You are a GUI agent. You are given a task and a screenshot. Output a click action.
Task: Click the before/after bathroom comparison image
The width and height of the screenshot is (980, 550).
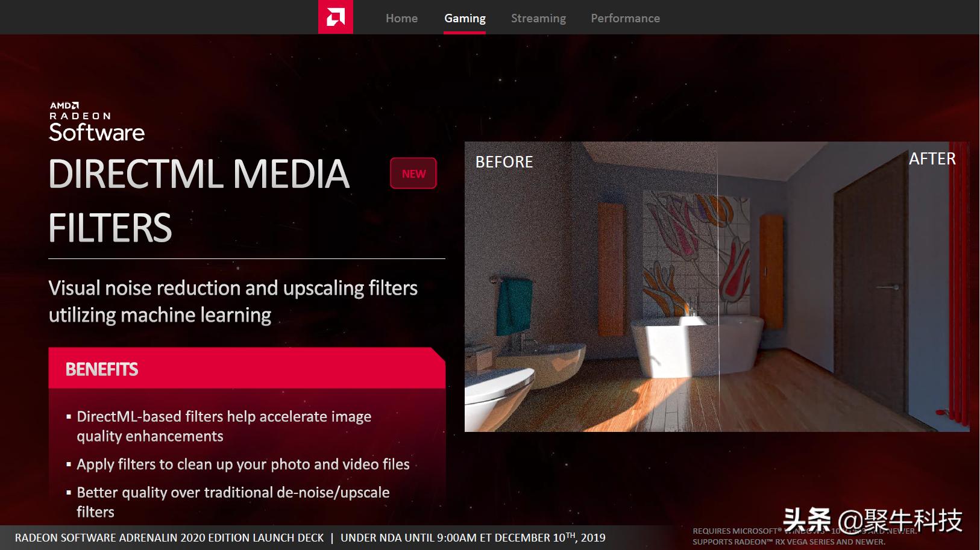pos(717,287)
